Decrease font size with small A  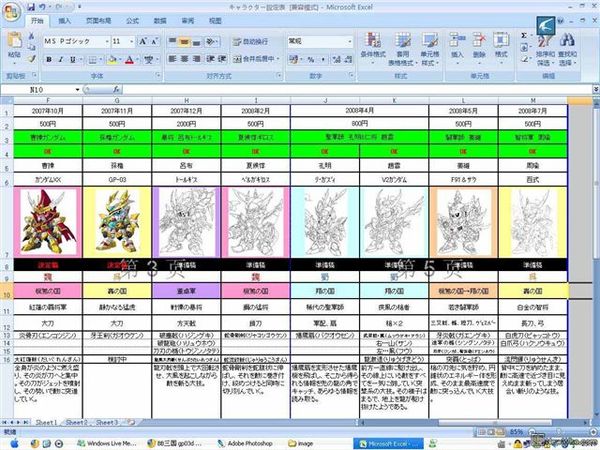154,41
